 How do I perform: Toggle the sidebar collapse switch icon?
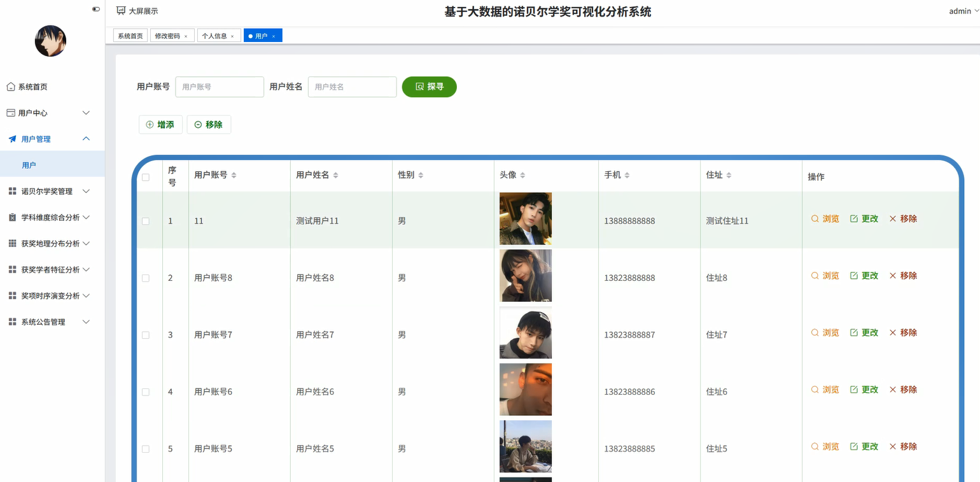point(96,10)
